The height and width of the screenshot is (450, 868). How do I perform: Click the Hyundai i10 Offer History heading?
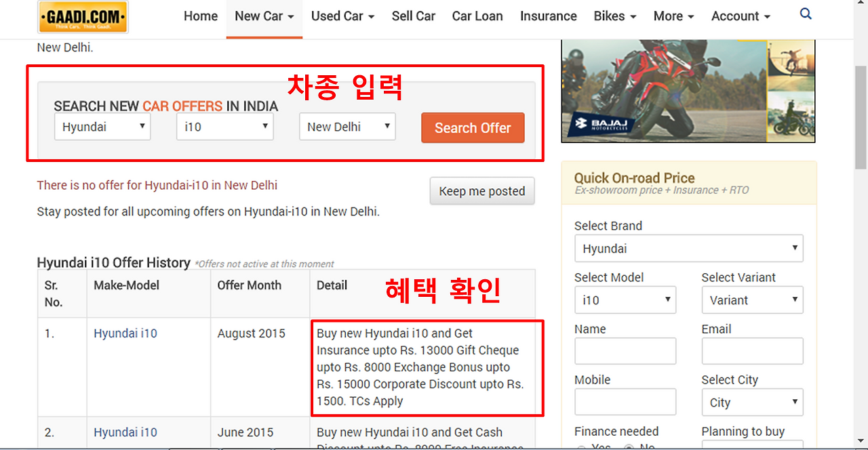pos(114,263)
